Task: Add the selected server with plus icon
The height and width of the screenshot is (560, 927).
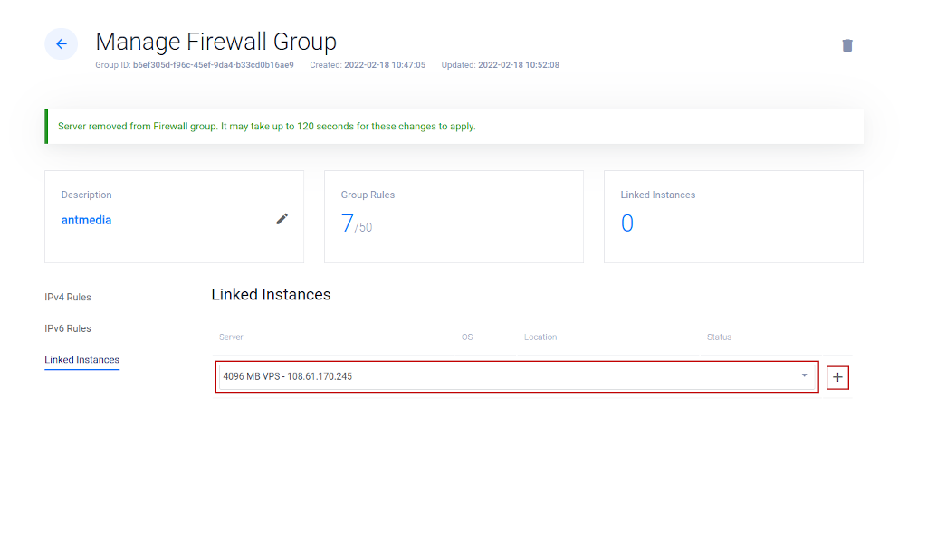Action: pyautogui.click(x=837, y=377)
